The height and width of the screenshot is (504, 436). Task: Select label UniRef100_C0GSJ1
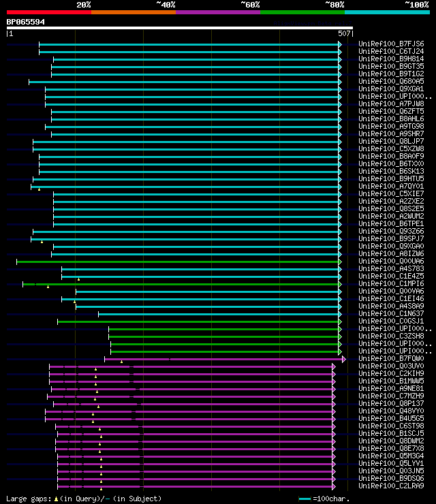(391, 321)
